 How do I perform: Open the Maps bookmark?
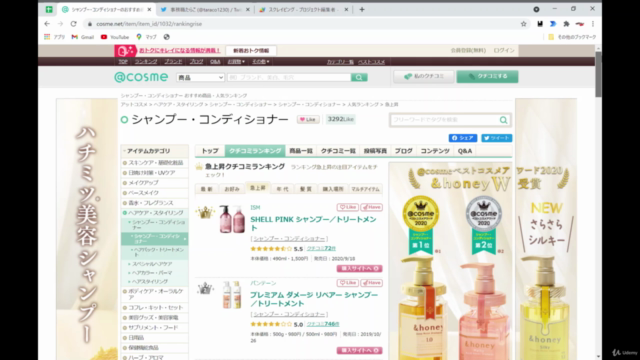147,37
